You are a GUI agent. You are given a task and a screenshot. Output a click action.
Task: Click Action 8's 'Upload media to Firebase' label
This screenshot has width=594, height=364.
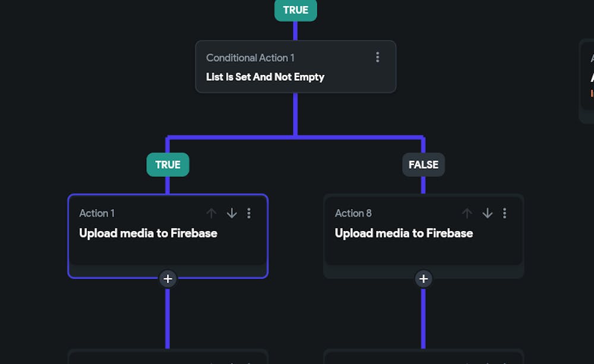tap(404, 233)
